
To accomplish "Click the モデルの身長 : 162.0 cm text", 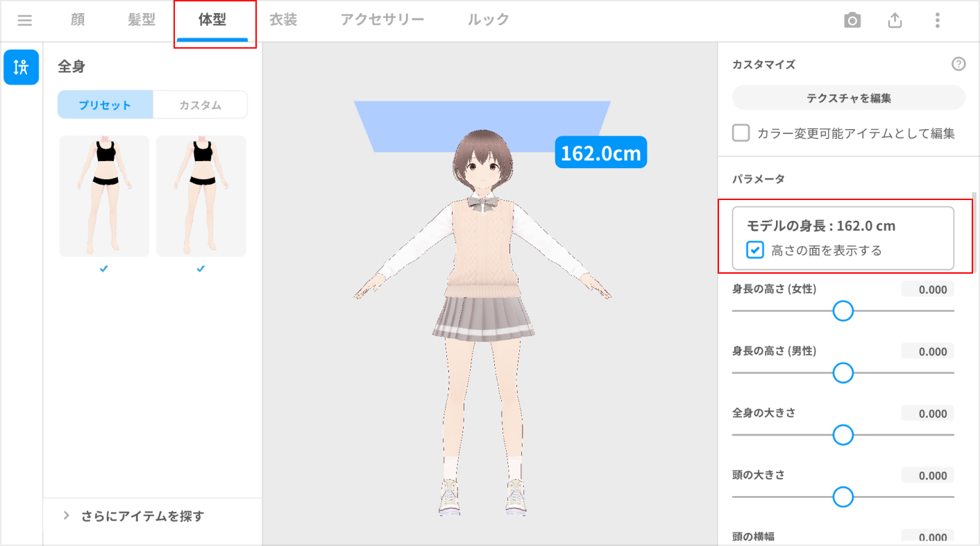I will [821, 226].
